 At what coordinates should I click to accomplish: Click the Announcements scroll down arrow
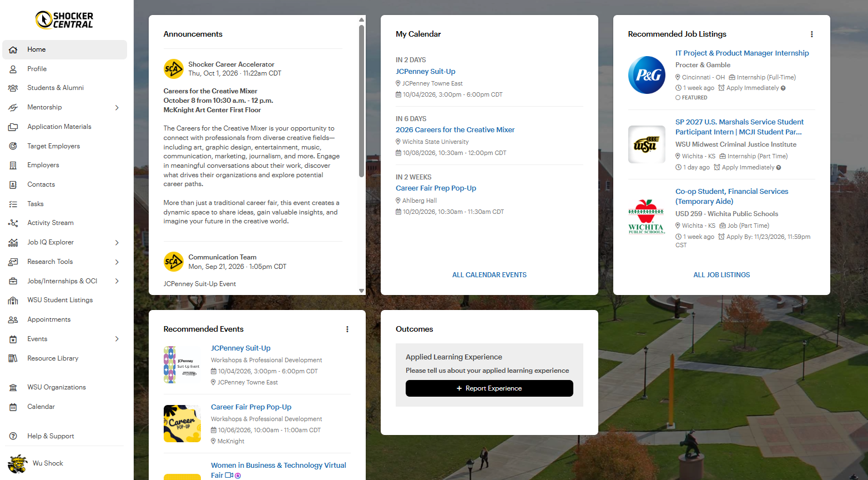click(361, 291)
